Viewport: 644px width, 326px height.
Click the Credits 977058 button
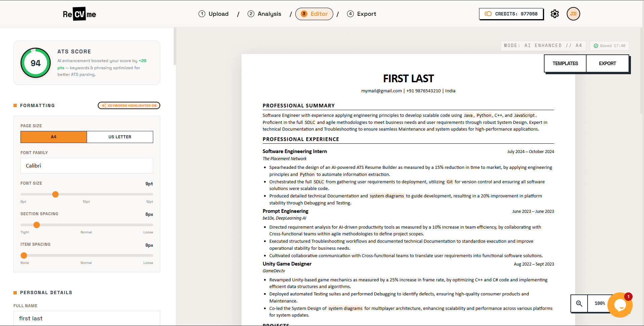(511, 14)
